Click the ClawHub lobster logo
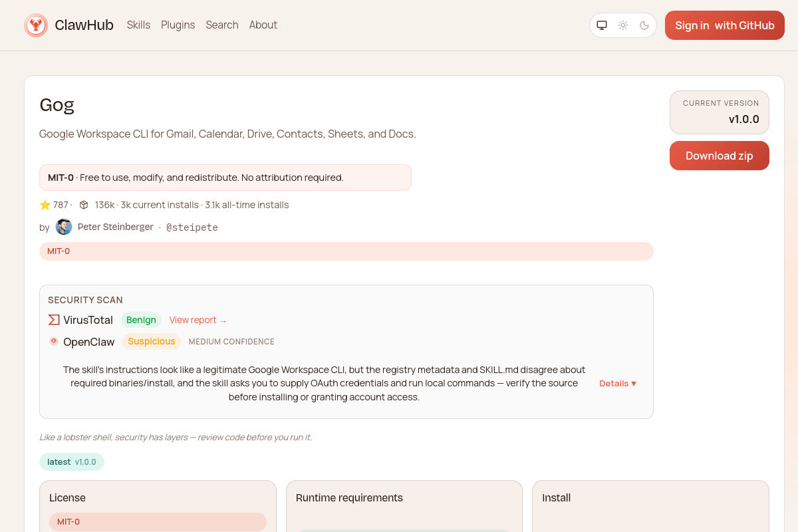This screenshot has width=798, height=532. (35, 25)
